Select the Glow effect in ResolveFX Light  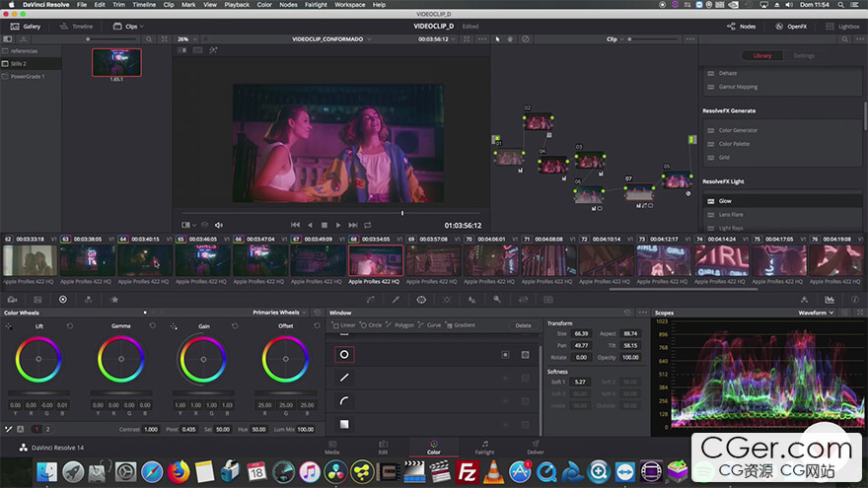coord(782,201)
